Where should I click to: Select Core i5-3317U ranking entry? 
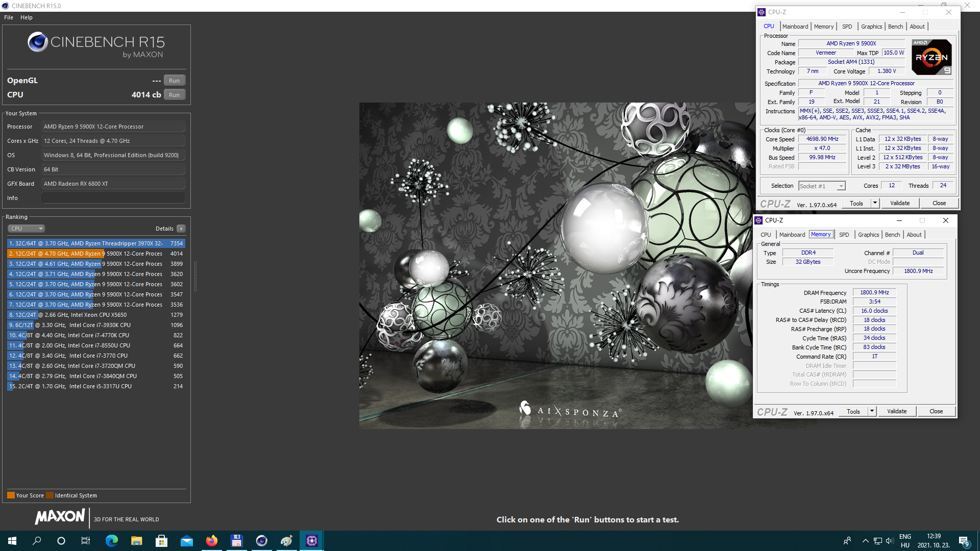(x=96, y=386)
